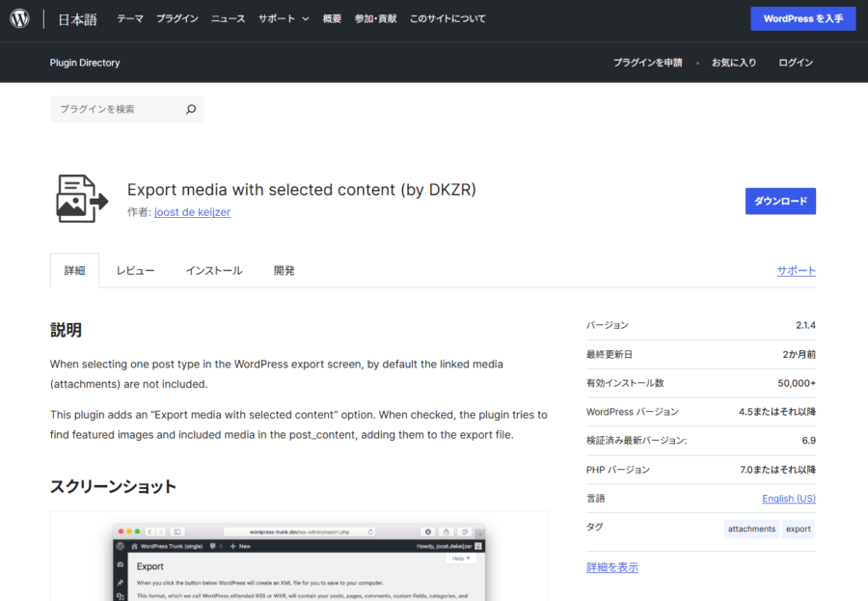
Task: Click the search magnifier icon
Action: (190, 109)
